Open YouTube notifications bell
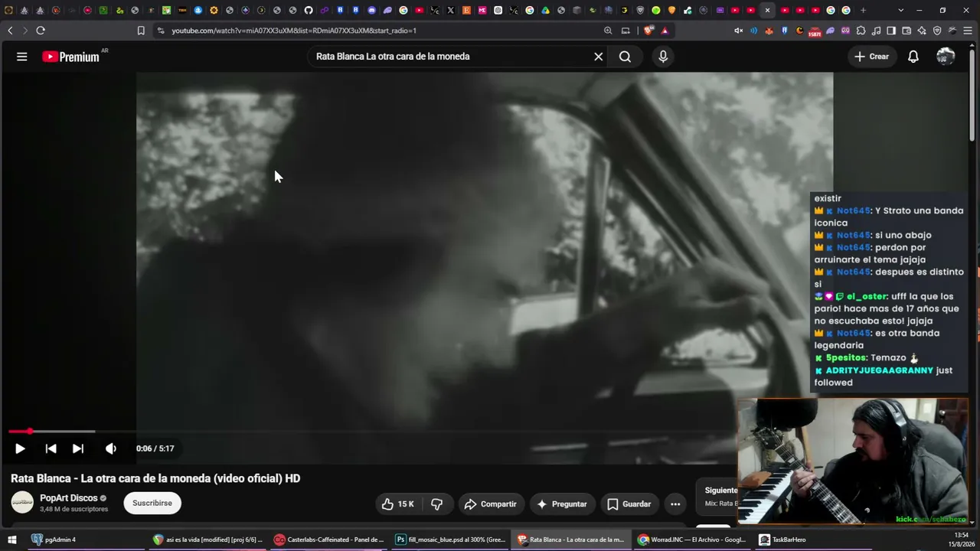980x551 pixels. (913, 57)
